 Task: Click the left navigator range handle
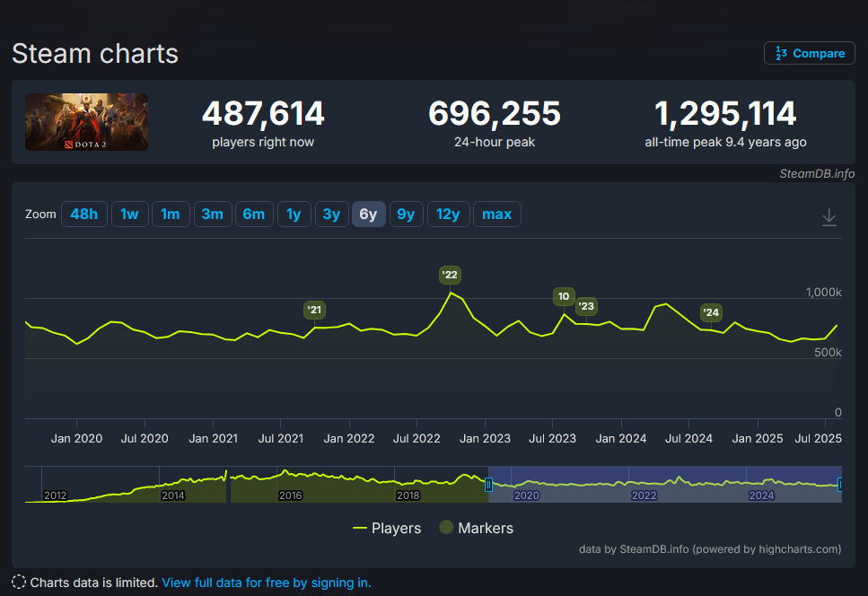coord(488,486)
